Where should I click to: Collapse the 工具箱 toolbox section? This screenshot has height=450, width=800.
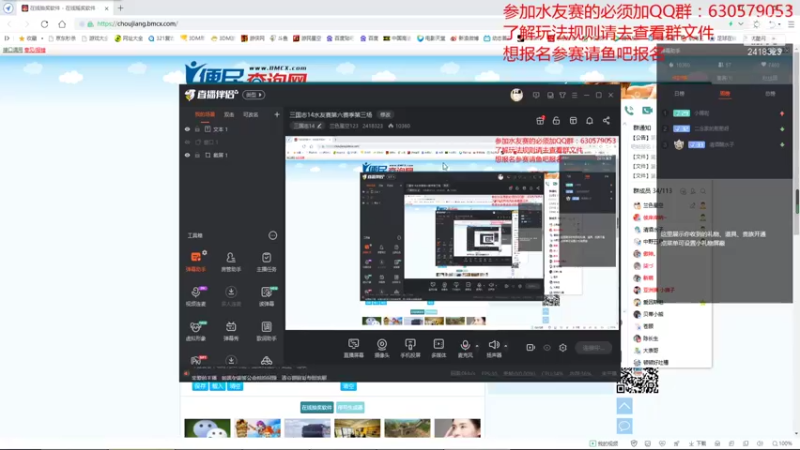(273, 235)
